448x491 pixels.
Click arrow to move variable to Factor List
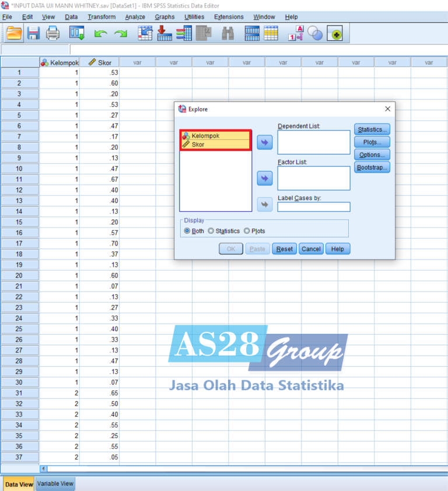pyautogui.click(x=265, y=178)
